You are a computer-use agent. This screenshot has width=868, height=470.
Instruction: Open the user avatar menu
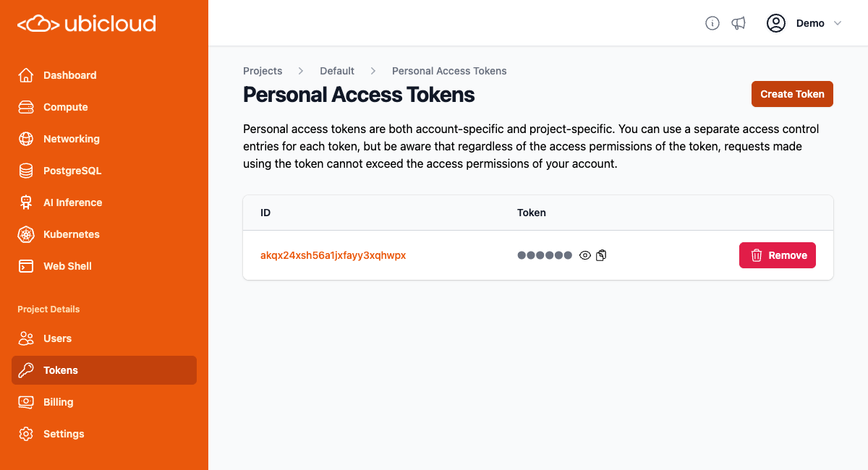point(775,23)
